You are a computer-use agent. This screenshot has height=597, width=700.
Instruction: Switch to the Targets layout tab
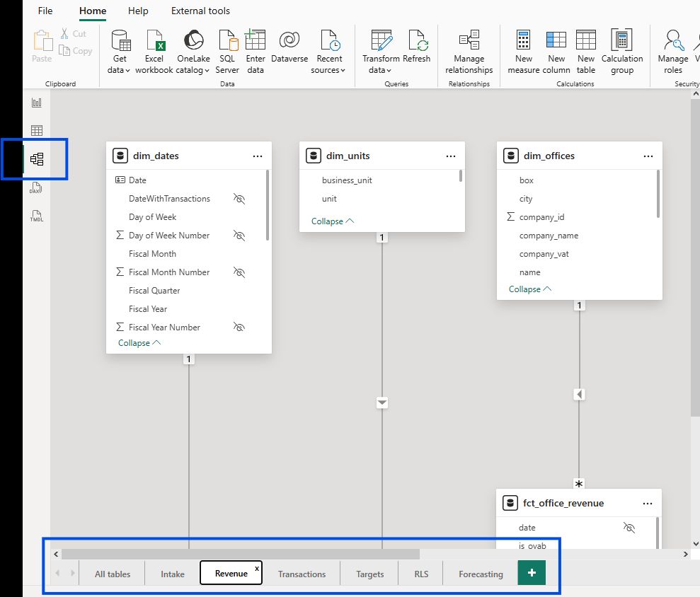(x=369, y=574)
